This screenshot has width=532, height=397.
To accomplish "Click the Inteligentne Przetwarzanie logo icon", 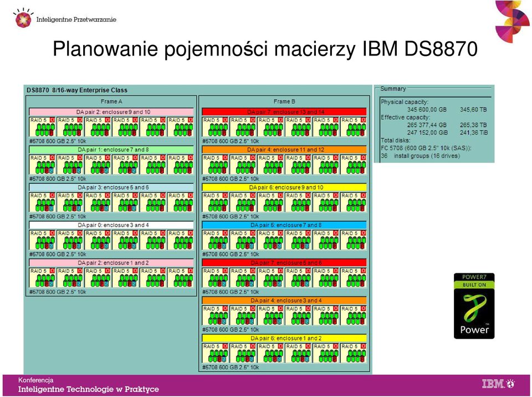I will [23, 18].
